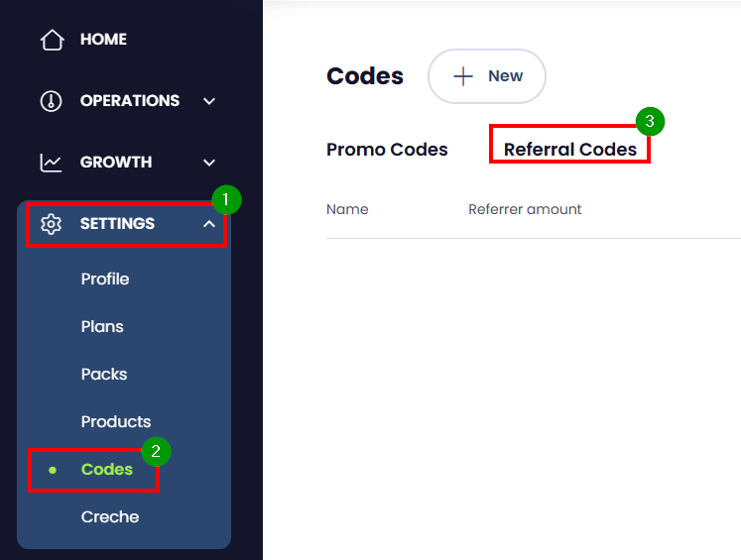The image size is (741, 560).
Task: Click the Referrer amount column header
Action: [x=525, y=209]
